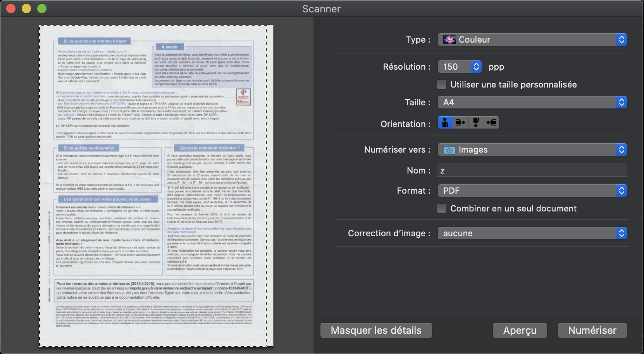Select the upright portrait orientation icon
The height and width of the screenshot is (354, 644).
tap(445, 123)
